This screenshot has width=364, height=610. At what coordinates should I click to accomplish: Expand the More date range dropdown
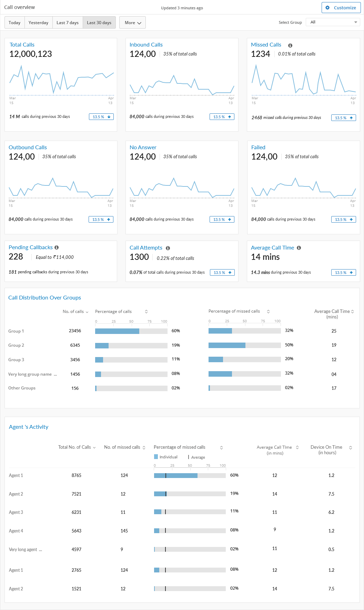click(132, 23)
